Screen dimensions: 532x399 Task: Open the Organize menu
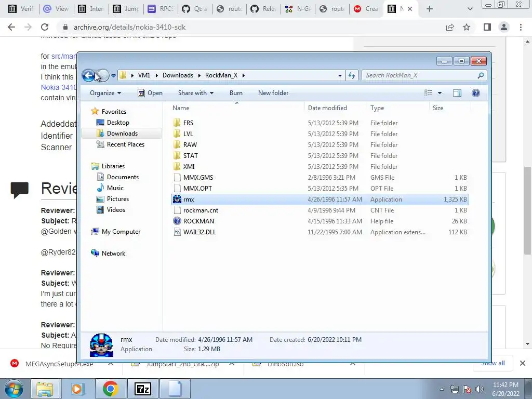click(105, 93)
